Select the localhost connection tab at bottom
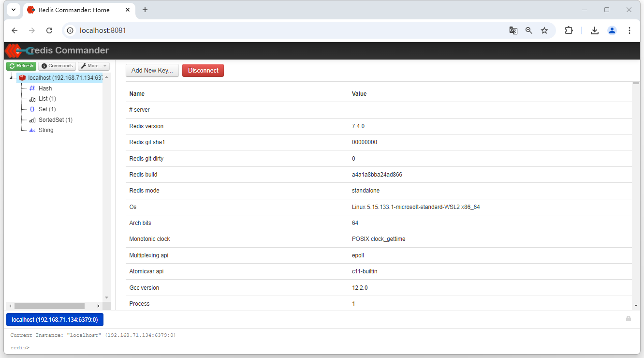The width and height of the screenshot is (644, 358). (55, 320)
